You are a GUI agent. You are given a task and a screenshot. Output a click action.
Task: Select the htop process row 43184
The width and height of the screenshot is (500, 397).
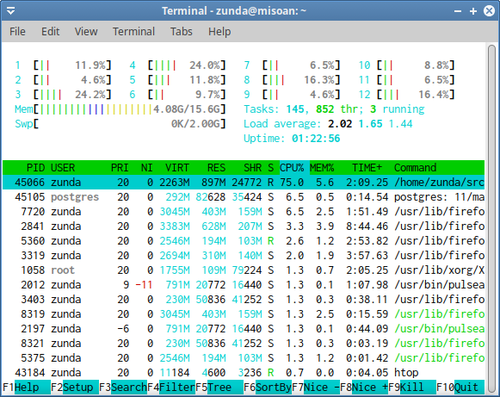[x=244, y=373]
